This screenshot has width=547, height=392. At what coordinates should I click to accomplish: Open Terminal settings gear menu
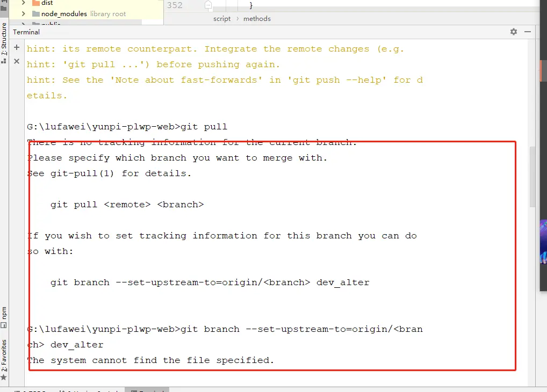(514, 32)
